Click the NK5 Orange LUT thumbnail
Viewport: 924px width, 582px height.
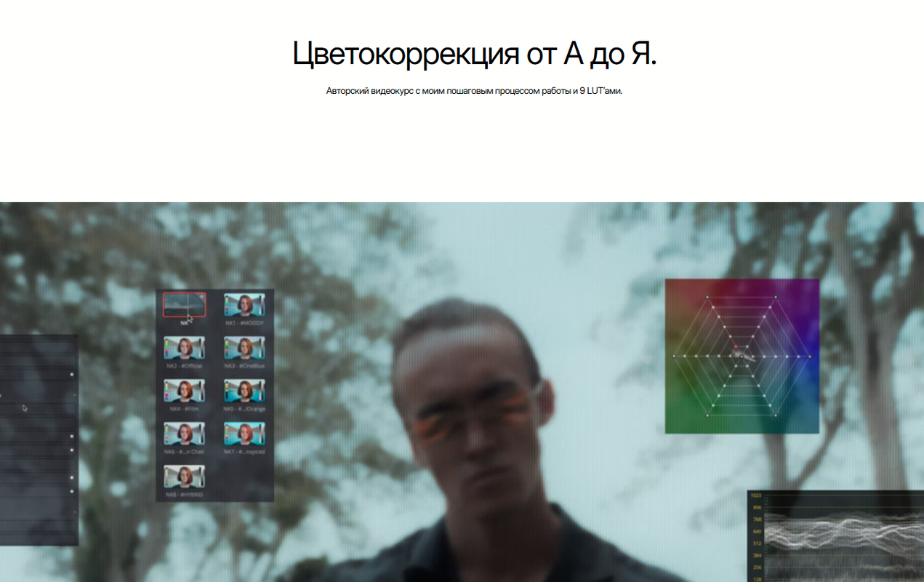pyautogui.click(x=244, y=391)
